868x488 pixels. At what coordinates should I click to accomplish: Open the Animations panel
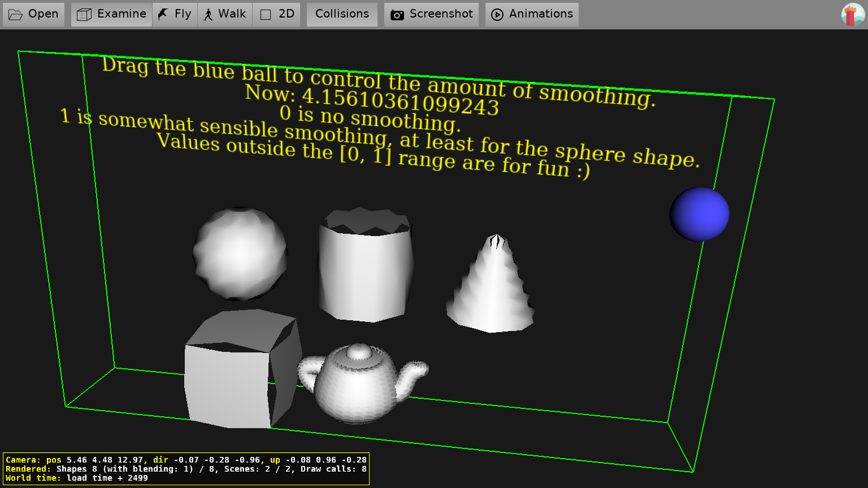532,14
